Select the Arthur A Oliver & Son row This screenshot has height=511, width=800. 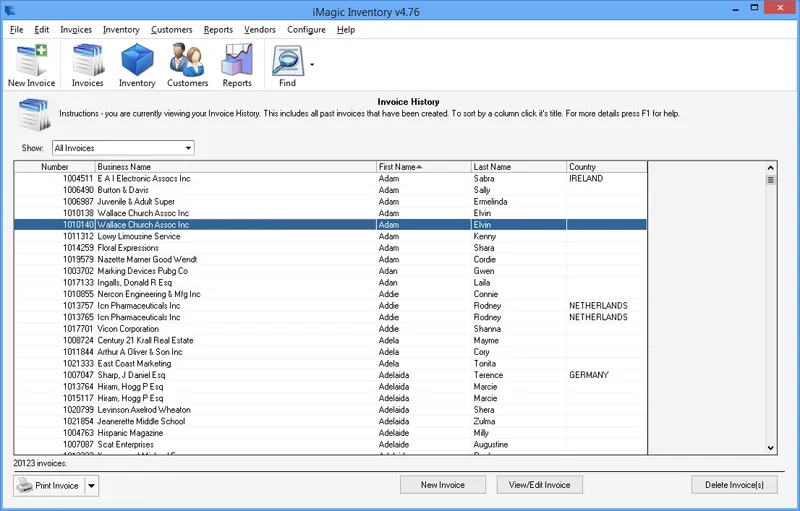pyautogui.click(x=331, y=352)
